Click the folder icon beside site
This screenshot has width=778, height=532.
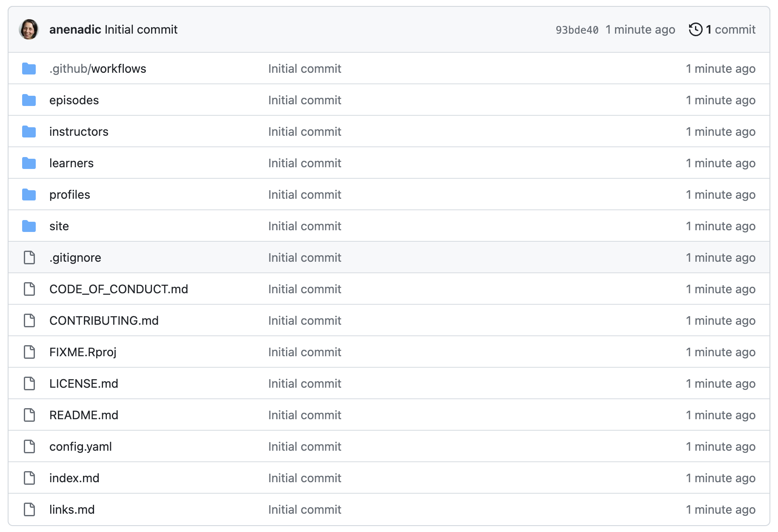29,226
